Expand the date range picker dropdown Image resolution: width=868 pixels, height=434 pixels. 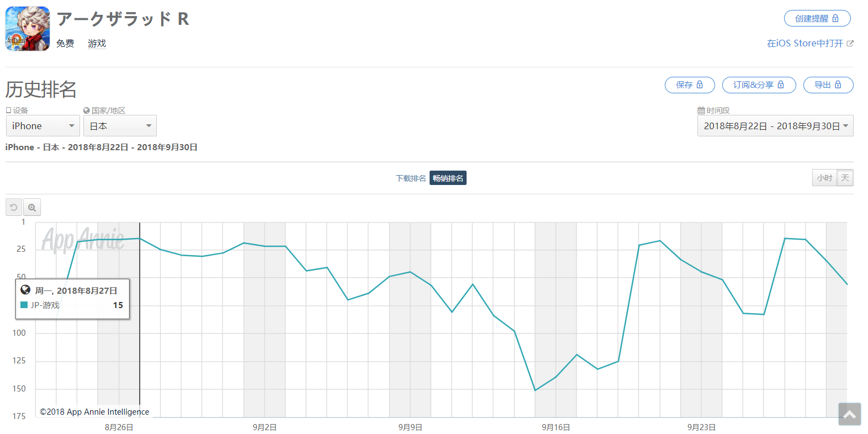coord(775,126)
